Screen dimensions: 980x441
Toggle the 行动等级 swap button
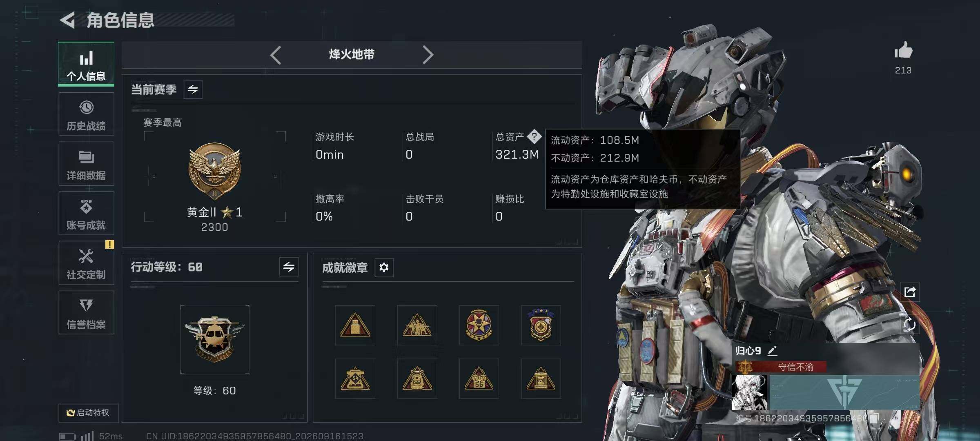coord(289,267)
